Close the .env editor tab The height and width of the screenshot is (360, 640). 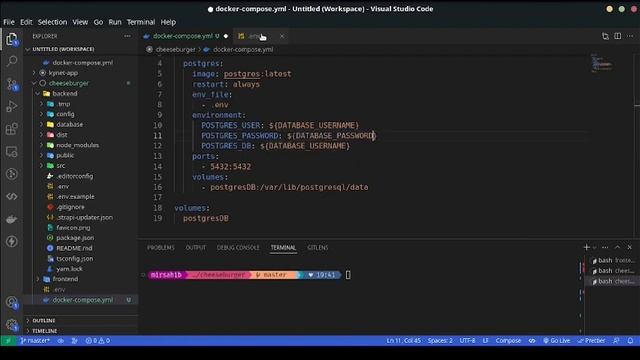tap(282, 36)
